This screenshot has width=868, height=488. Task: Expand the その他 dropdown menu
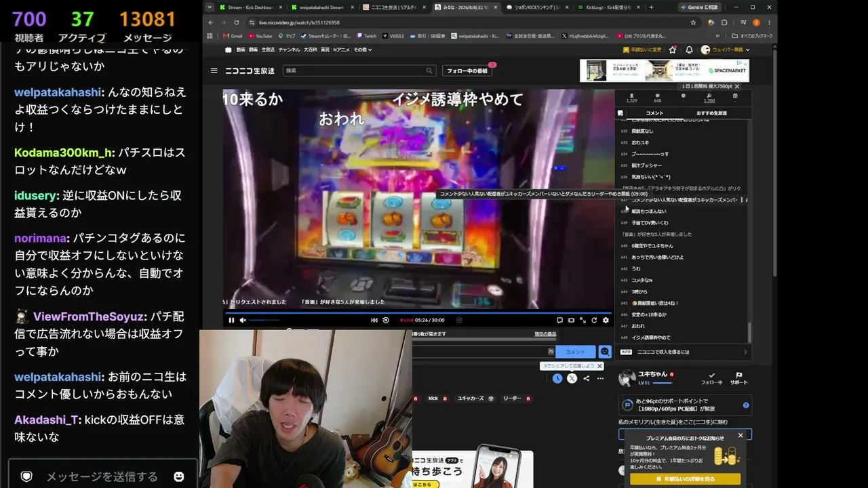point(363,49)
